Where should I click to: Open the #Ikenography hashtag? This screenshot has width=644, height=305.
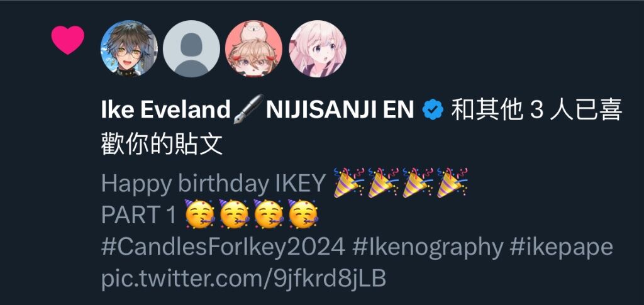[x=428, y=247]
